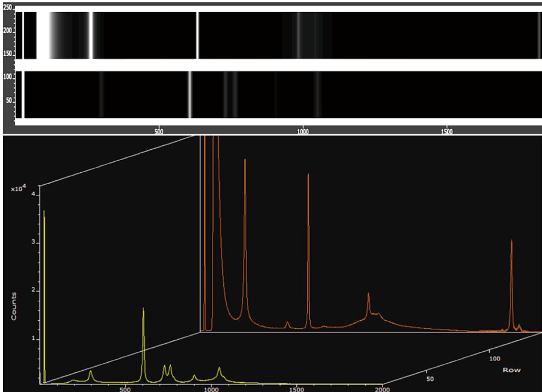Click the thin bright line in the upper strip's middle
Image resolution: width=542 pixels, height=392 pixels.
tap(198, 36)
